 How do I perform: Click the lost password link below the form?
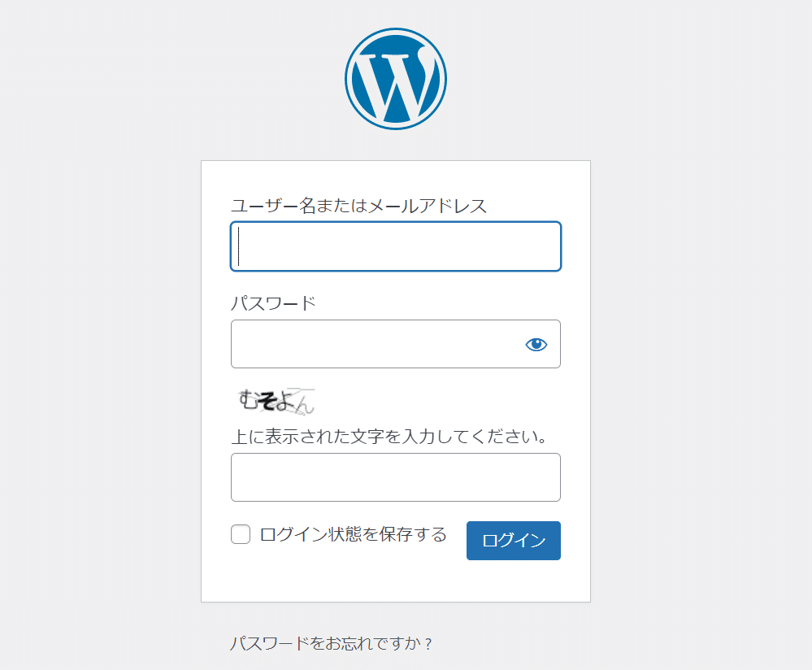tap(331, 643)
